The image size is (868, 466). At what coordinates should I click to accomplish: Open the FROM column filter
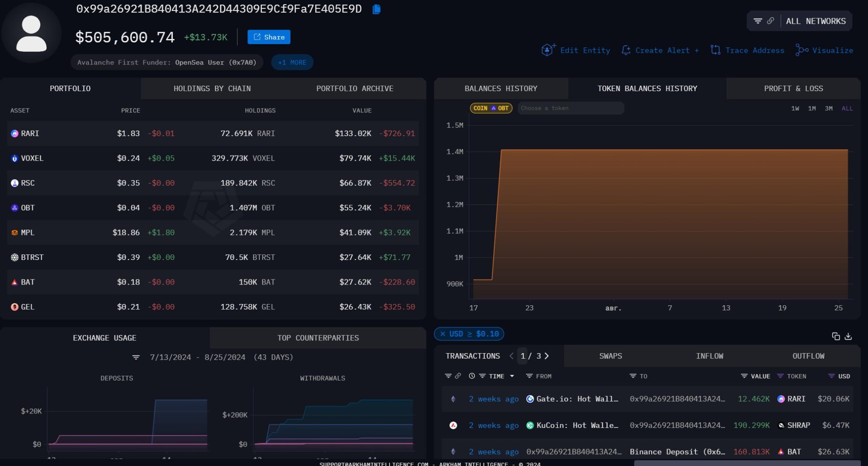(x=529, y=376)
